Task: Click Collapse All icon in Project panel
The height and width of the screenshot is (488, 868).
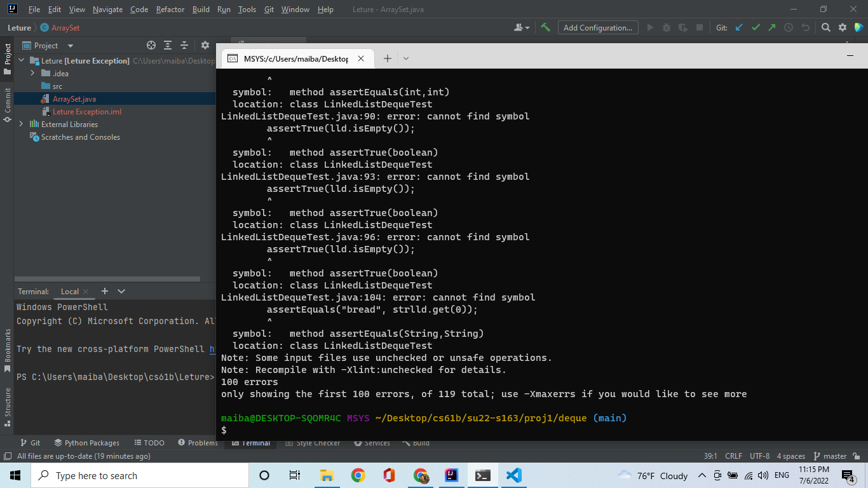Action: point(184,45)
